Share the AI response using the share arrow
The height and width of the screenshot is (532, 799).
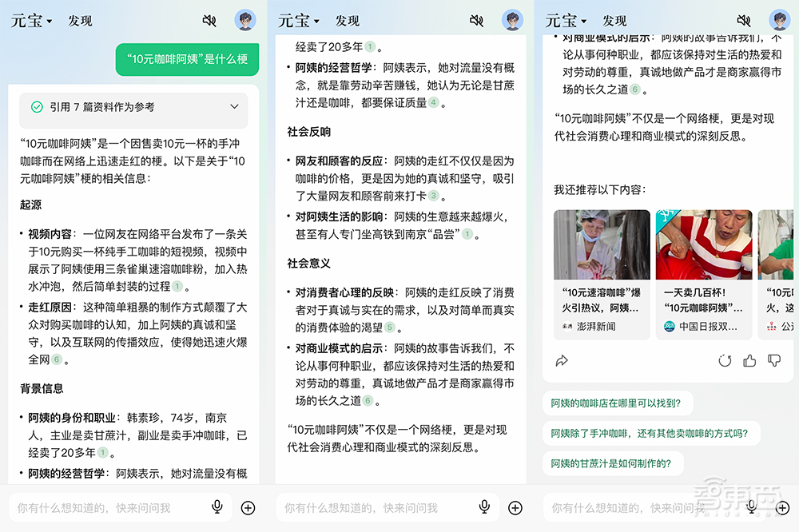(x=562, y=361)
